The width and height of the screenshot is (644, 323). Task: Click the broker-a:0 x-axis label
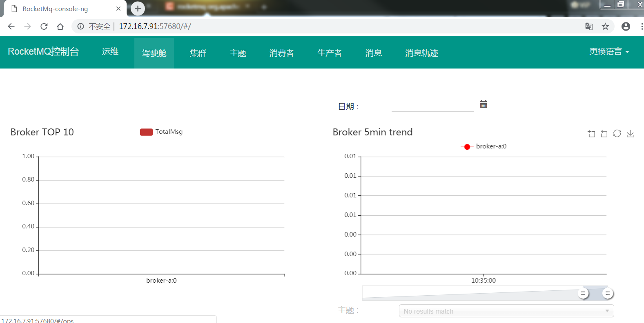tap(161, 280)
